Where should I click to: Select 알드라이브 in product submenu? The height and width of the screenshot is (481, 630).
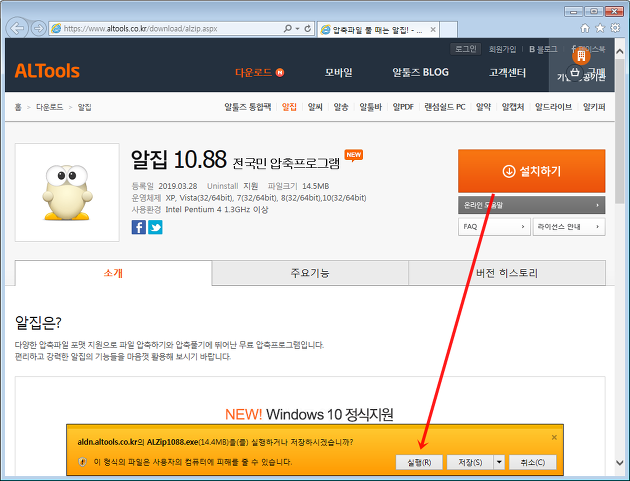pos(554,107)
